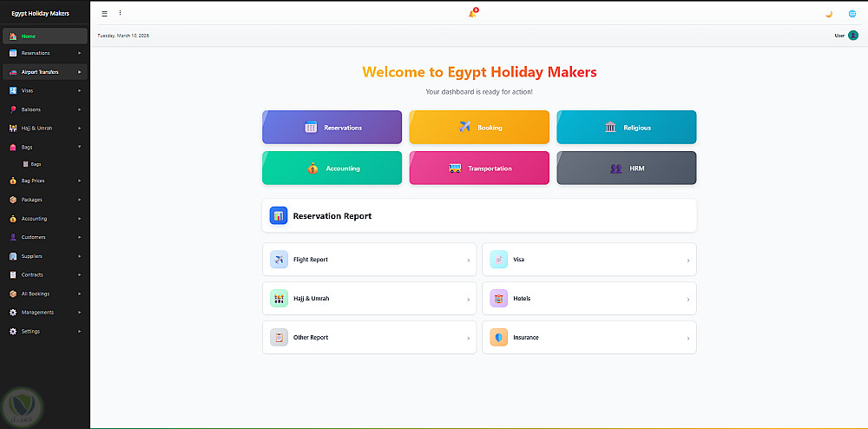Select Suppliers menu item
The height and width of the screenshot is (429, 868).
[x=45, y=256]
